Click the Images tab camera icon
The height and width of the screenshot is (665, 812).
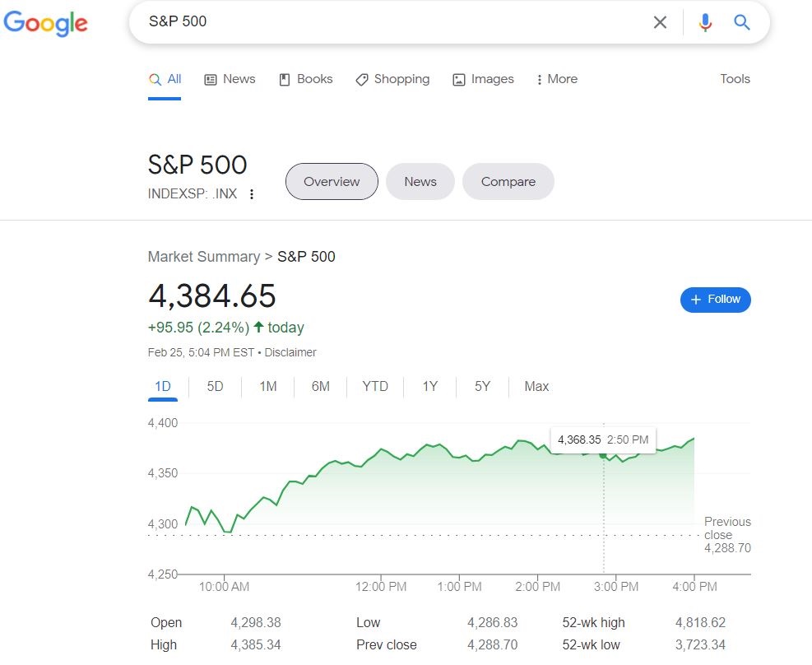coord(458,79)
